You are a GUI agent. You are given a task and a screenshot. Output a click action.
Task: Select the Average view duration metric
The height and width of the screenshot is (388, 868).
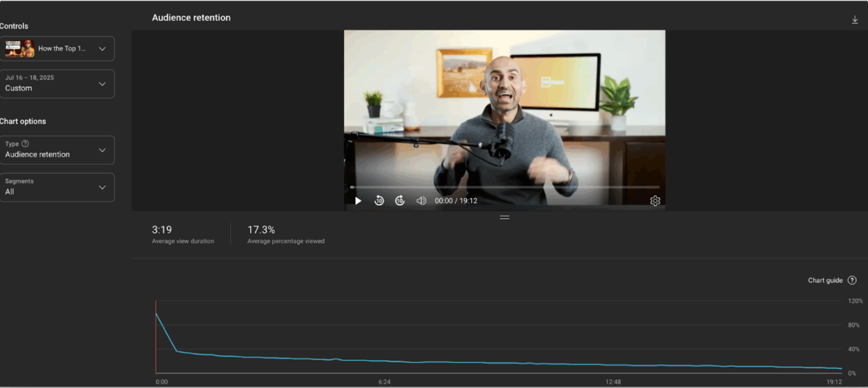click(182, 234)
